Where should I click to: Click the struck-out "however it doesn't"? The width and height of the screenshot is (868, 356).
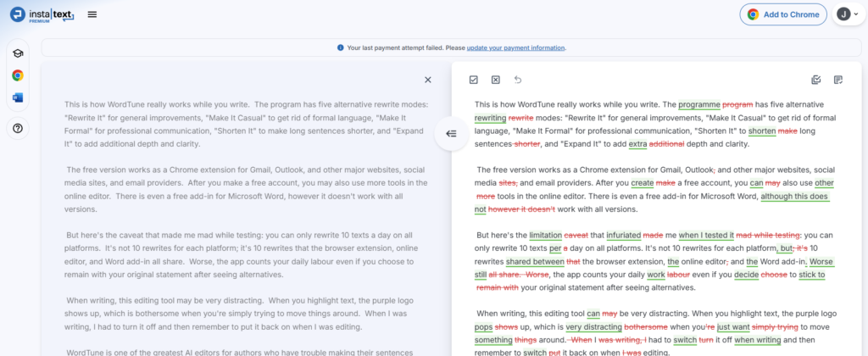point(521,209)
